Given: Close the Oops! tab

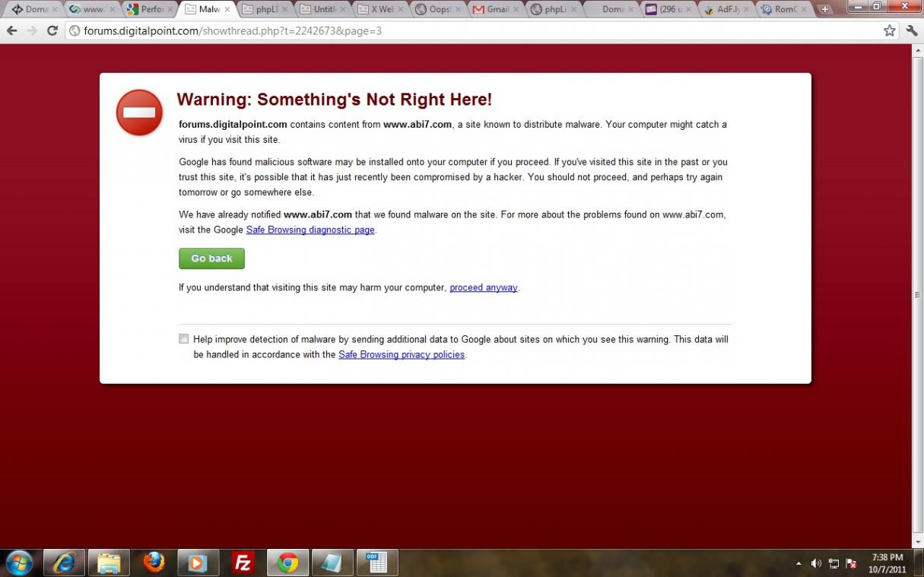Looking at the screenshot, I should 457,10.
